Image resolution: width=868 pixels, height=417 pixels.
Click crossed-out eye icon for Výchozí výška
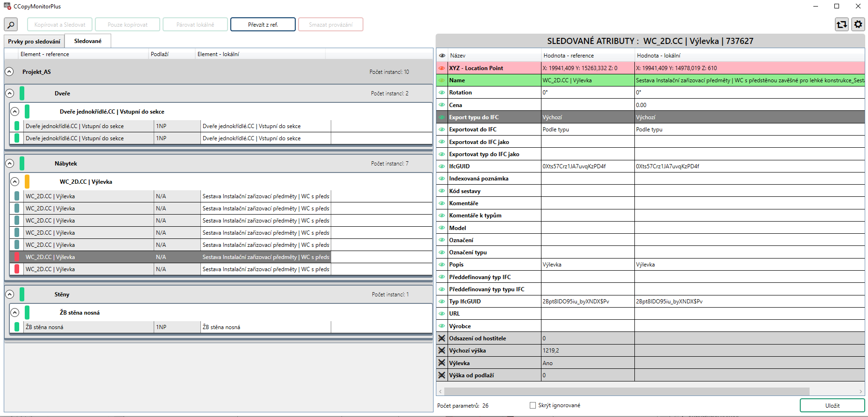click(x=441, y=351)
